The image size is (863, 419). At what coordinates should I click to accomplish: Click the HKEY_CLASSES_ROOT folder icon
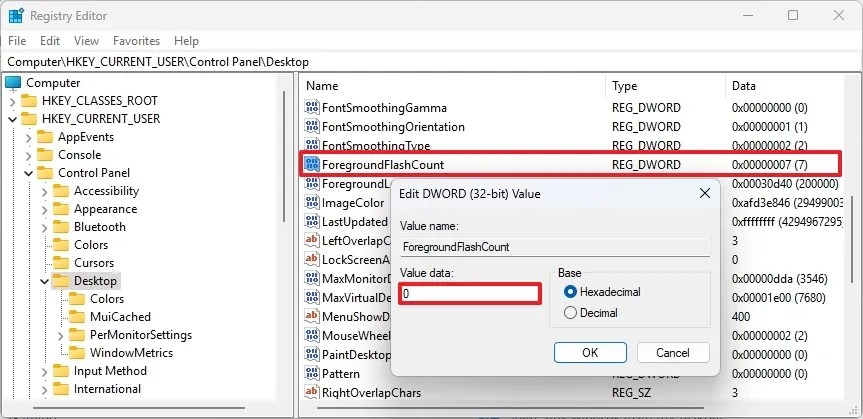point(29,101)
